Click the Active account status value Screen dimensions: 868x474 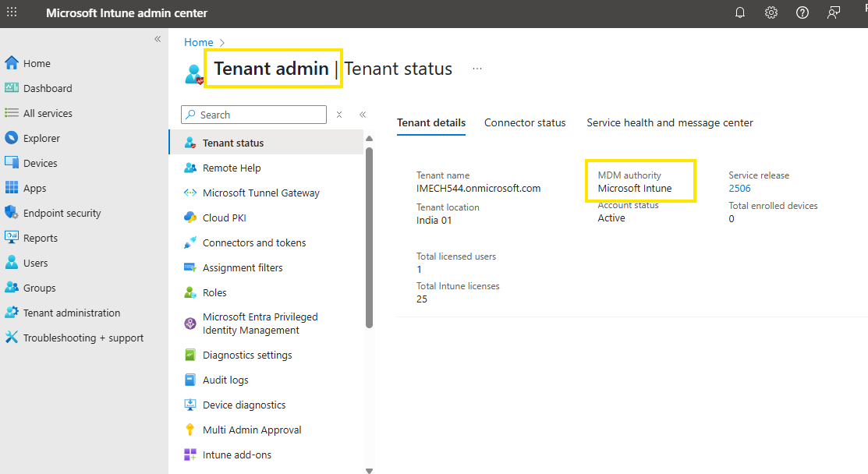[611, 218]
